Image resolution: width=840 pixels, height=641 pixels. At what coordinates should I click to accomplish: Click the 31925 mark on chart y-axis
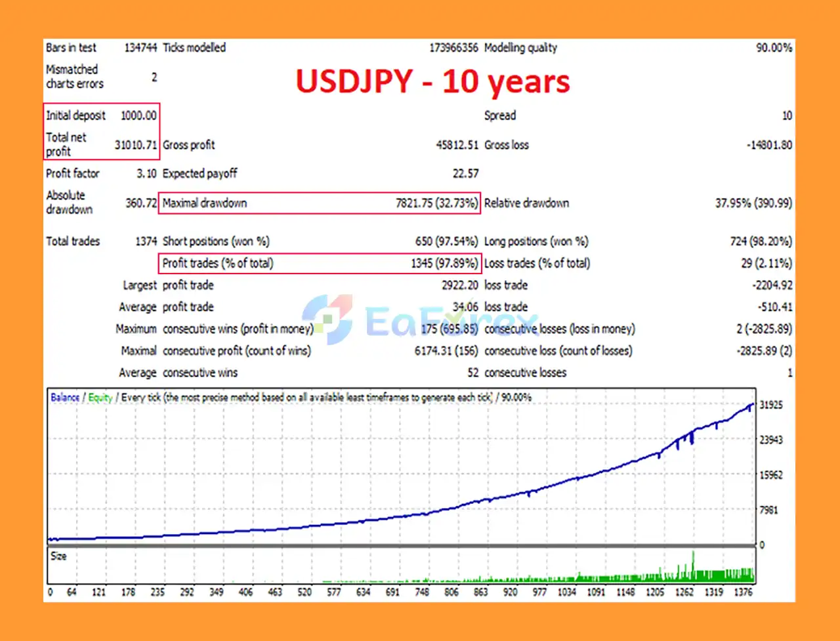tap(771, 405)
